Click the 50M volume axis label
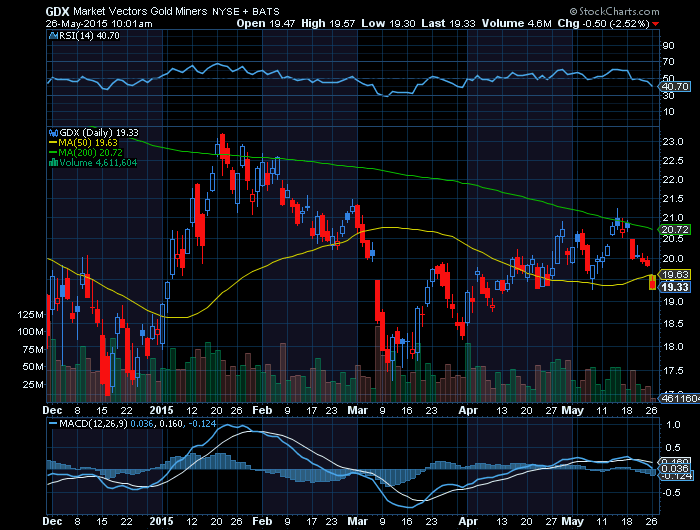The image size is (700, 530). coord(33,367)
